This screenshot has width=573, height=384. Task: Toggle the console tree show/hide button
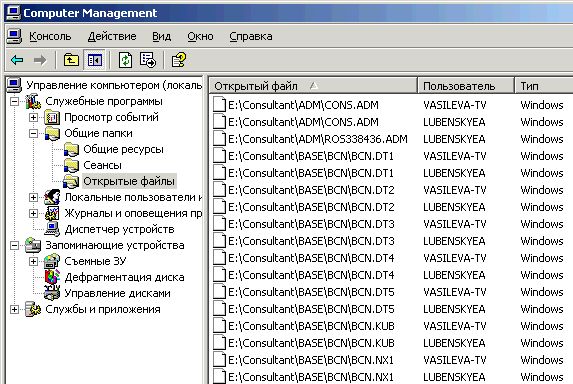95,60
